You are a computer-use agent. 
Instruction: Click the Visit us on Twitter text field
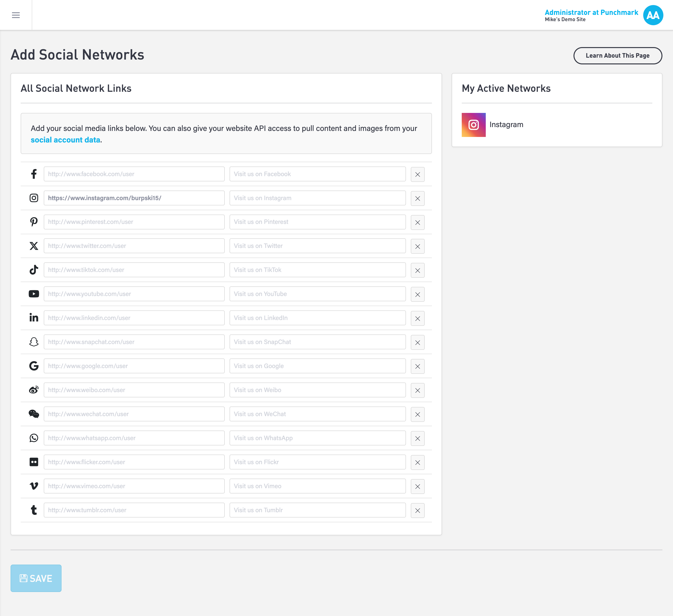coord(317,246)
